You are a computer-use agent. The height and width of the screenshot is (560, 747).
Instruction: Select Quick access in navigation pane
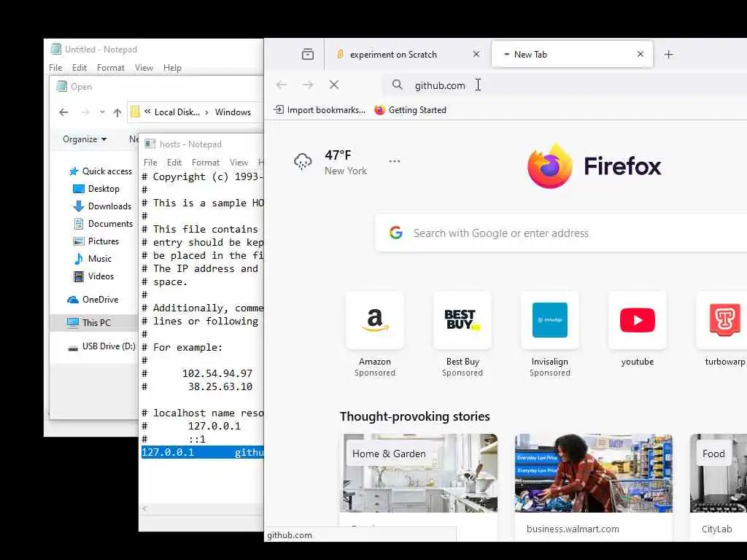coord(100,171)
